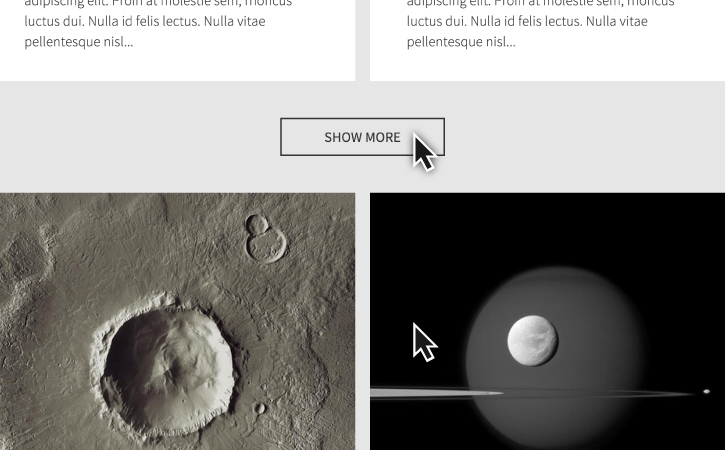This screenshot has height=450, width=725.
Task: Click "luctus dui" text in left card
Action: [53, 21]
